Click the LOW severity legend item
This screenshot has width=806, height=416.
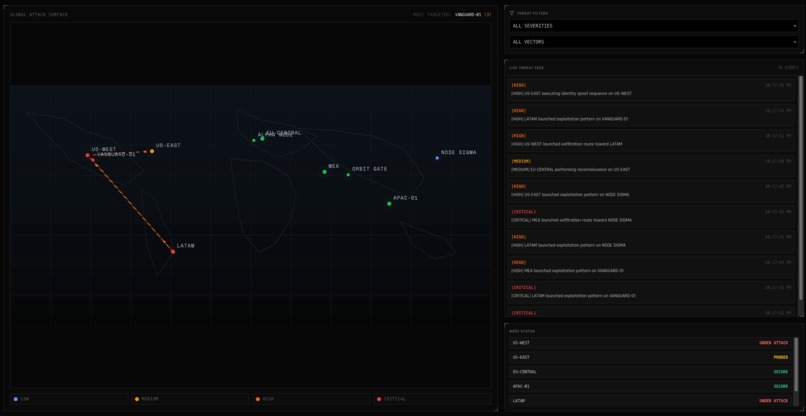pos(69,399)
